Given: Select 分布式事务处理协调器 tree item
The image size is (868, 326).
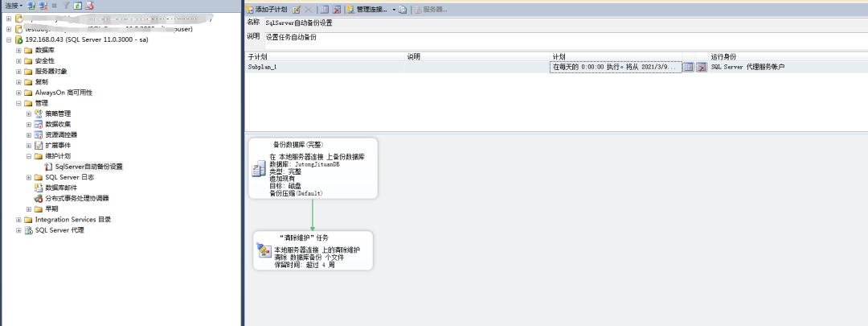Looking at the screenshot, I should coord(77,199).
